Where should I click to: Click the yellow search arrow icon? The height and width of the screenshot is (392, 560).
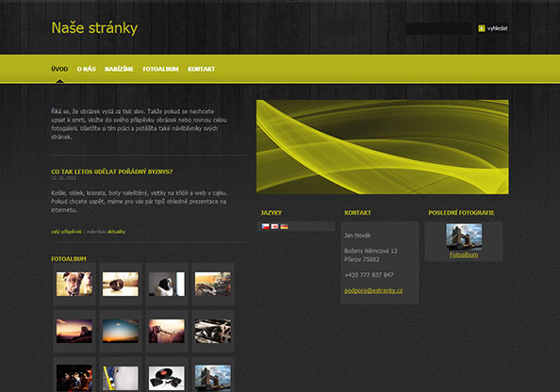click(x=482, y=28)
